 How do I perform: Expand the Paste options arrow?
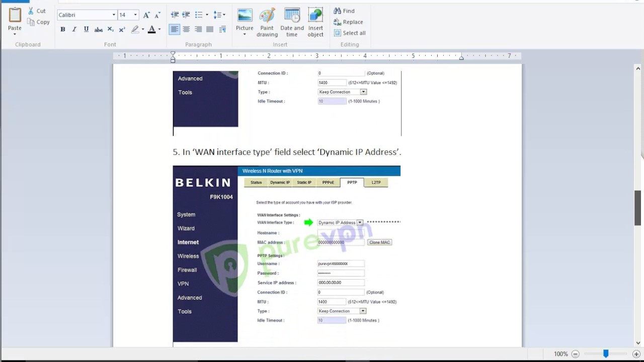[15, 34]
